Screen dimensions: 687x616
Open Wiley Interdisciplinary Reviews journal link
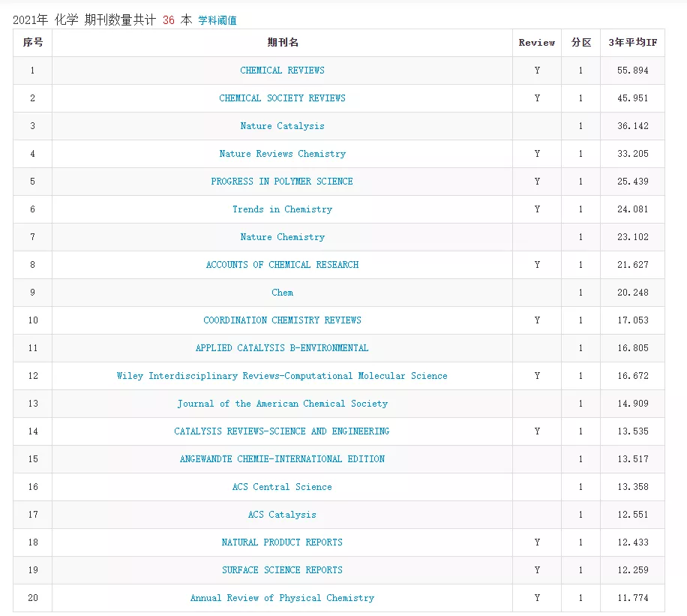[282, 376]
